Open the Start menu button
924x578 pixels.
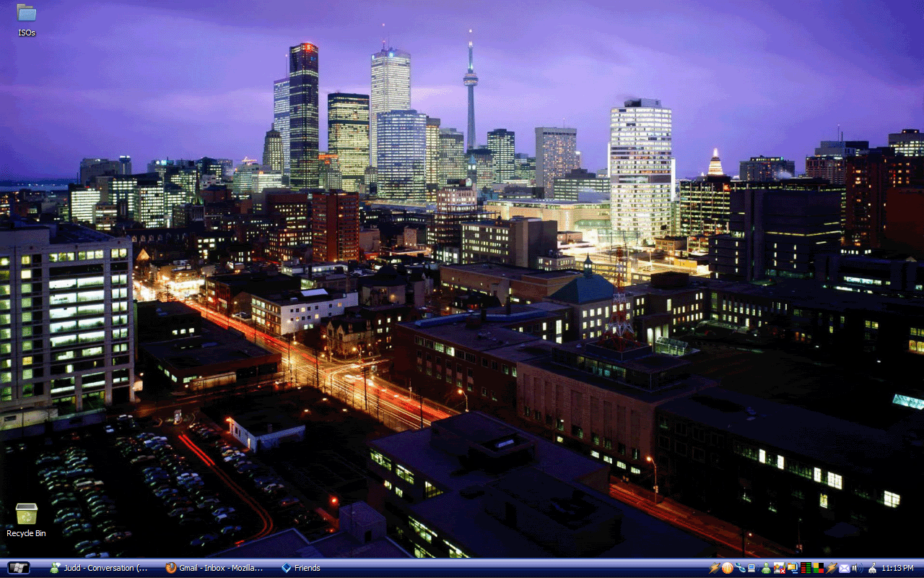pyautogui.click(x=18, y=568)
